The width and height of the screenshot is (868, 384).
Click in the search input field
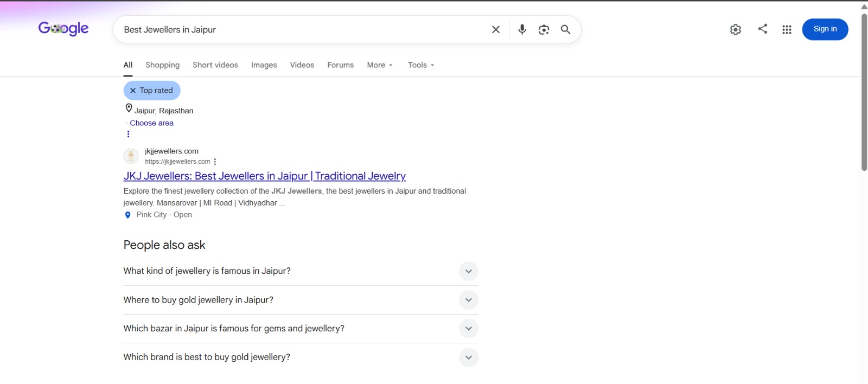[x=304, y=30]
